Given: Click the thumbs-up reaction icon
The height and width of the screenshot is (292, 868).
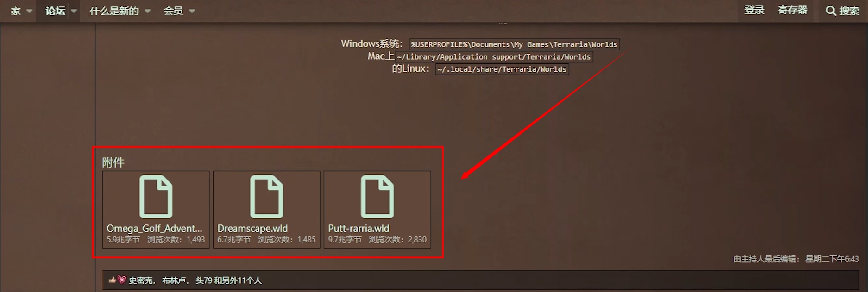Looking at the screenshot, I should (x=112, y=280).
